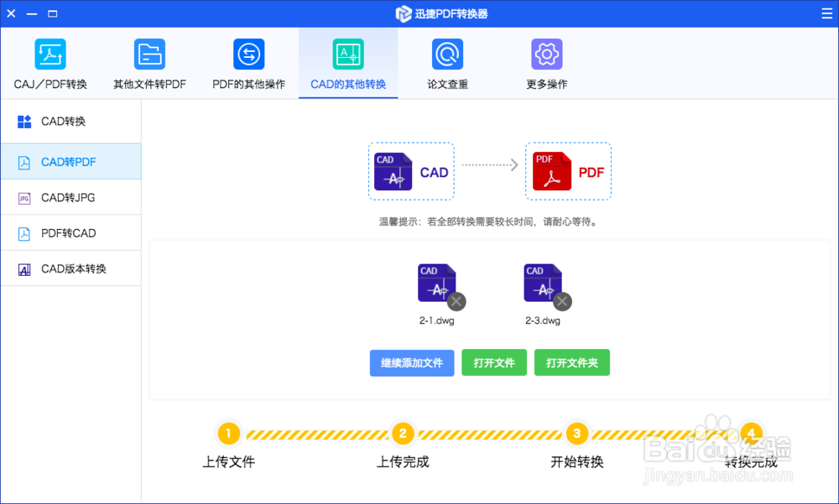Click the 打开文件 button
839x504 pixels.
pos(494,363)
